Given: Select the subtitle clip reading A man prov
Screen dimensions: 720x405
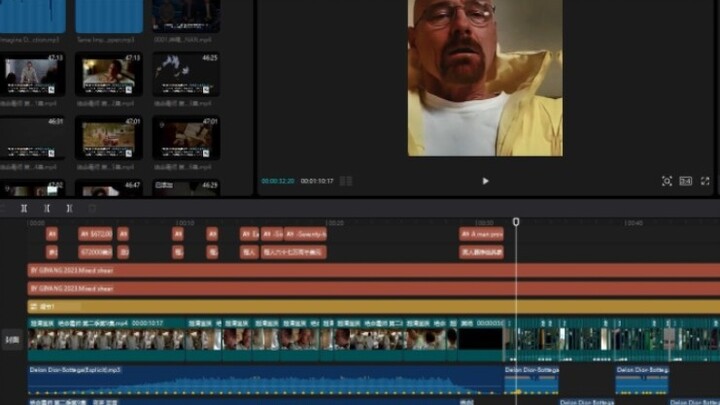Looking at the screenshot, I should tap(481, 234).
